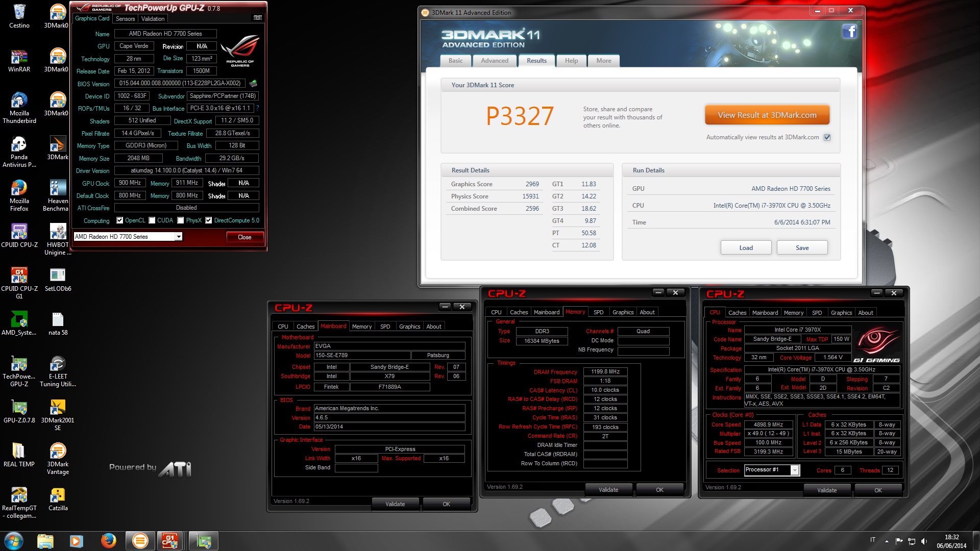This screenshot has height=551, width=980.
Task: Toggle the DirectCompute 5.0 checkbox
Action: 208,220
